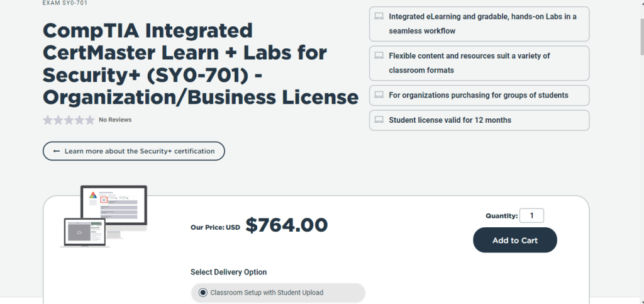The image size is (644, 304).
Task: Click left arrow icon in Learn more button
Action: (x=57, y=151)
